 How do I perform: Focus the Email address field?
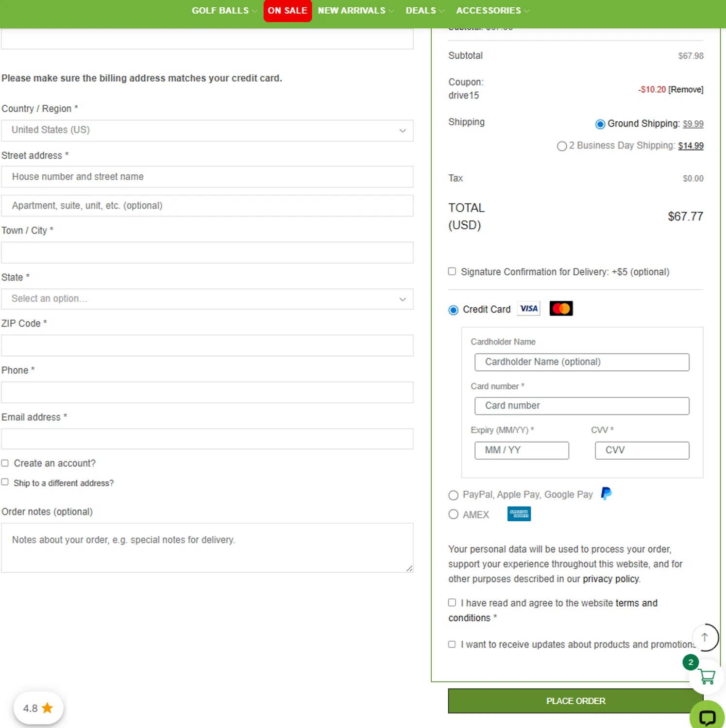(x=207, y=439)
